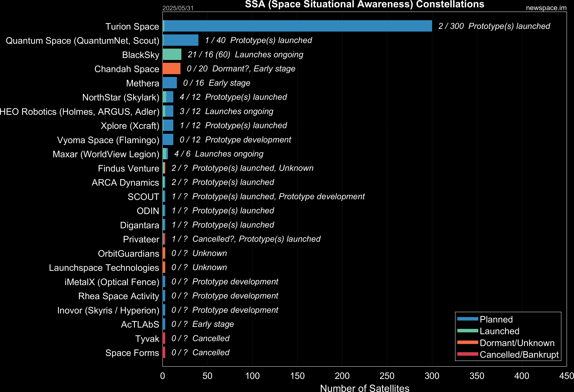Click the Tyvak row label
Viewport: 574px width, 392px height.
(x=147, y=339)
